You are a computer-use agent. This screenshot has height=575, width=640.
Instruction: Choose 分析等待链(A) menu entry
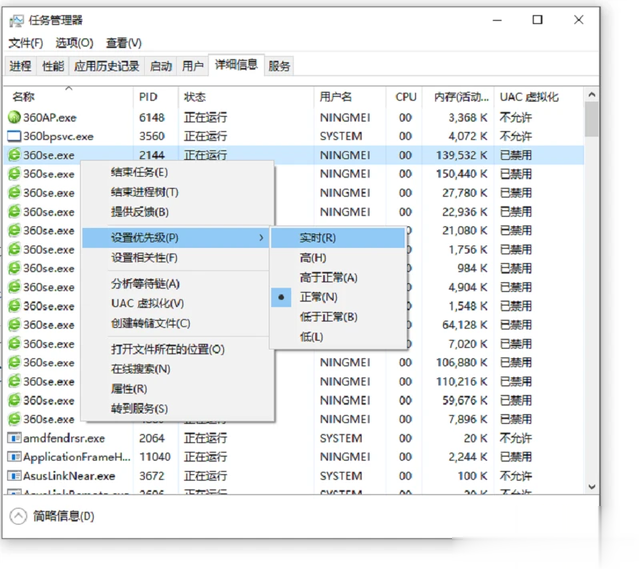point(178,284)
